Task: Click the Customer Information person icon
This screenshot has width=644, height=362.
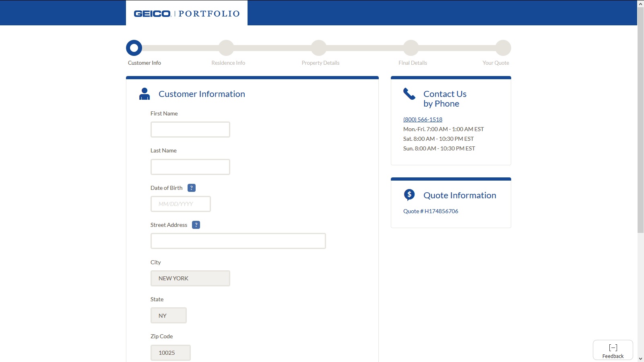Action: (x=144, y=94)
